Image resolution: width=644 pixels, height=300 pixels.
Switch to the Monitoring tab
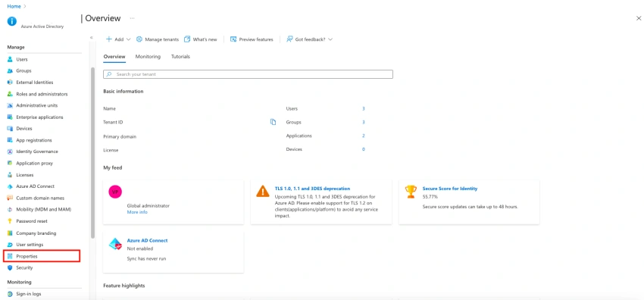coord(148,57)
